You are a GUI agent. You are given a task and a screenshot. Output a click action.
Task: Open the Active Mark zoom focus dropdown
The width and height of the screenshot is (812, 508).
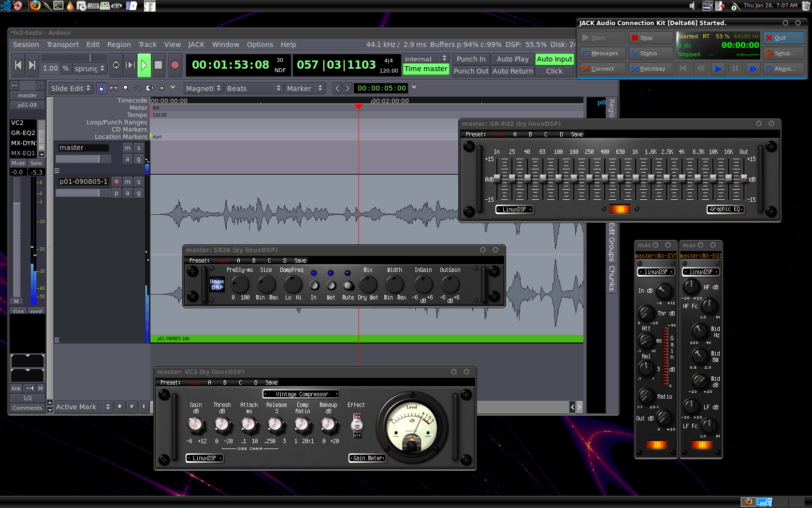coord(83,407)
